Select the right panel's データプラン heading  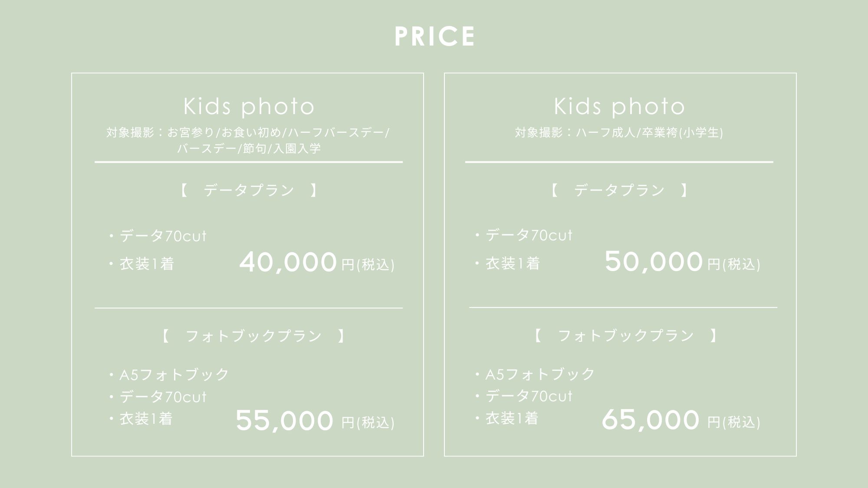619,190
